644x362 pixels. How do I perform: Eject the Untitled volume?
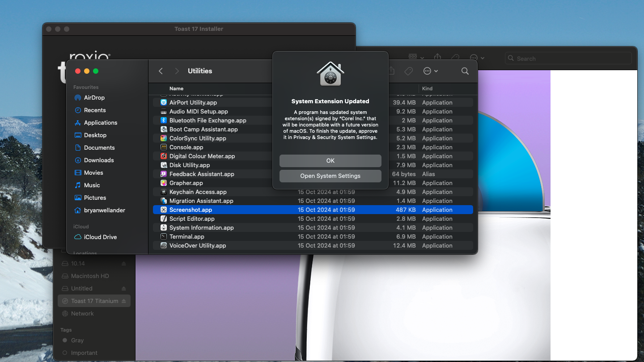[x=124, y=289]
